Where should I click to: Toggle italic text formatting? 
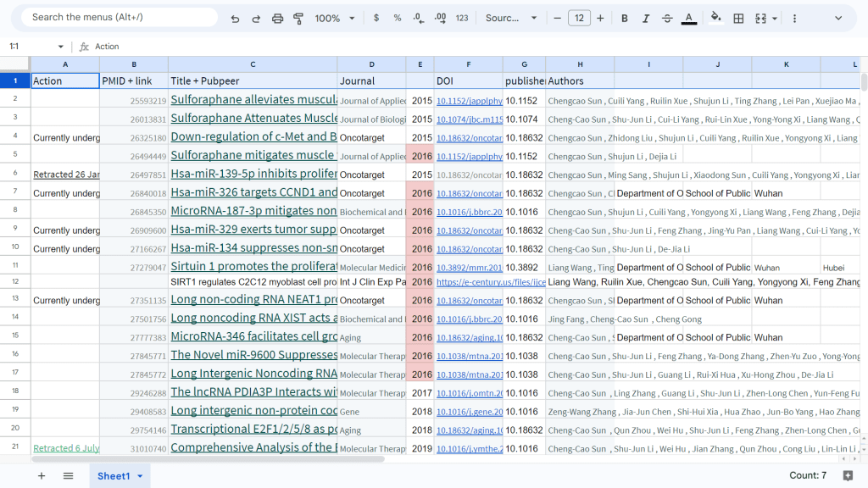(646, 18)
